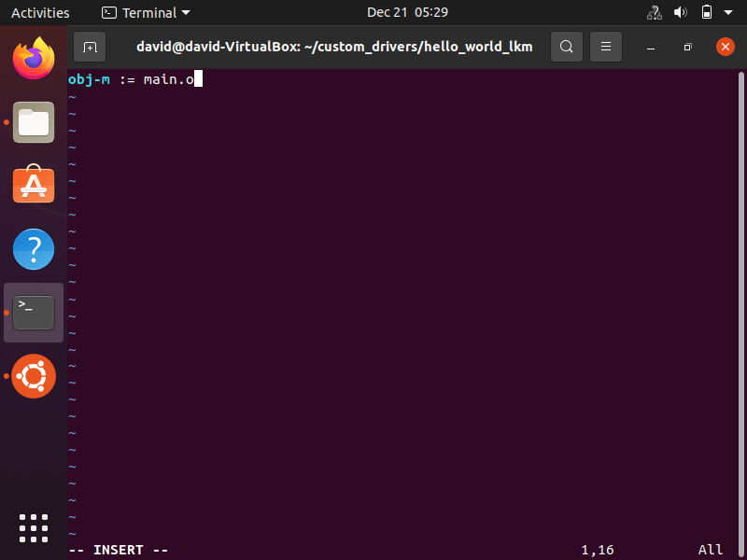Open the Files application from the dock

tap(34, 122)
